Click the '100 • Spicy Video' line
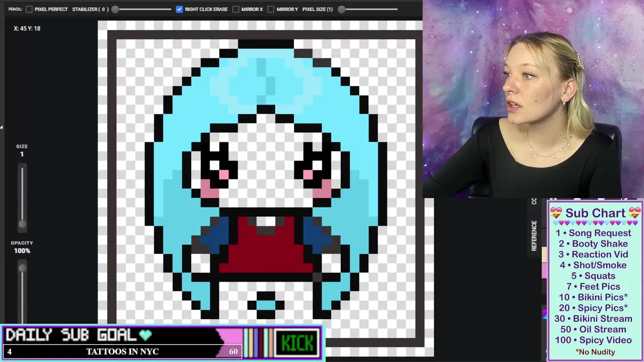The width and height of the screenshot is (644, 362). [593, 340]
